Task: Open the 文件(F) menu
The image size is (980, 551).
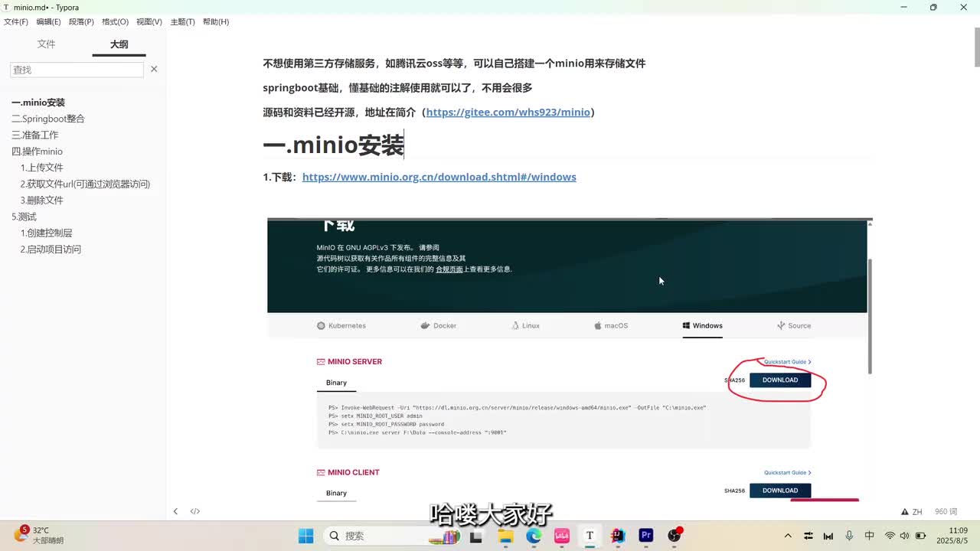Action: pos(16,21)
